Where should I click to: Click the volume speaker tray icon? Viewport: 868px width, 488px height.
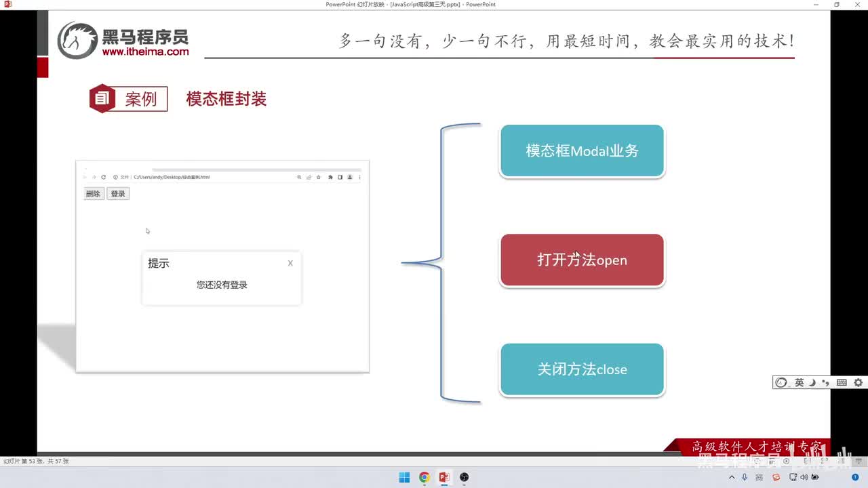pyautogui.click(x=804, y=477)
